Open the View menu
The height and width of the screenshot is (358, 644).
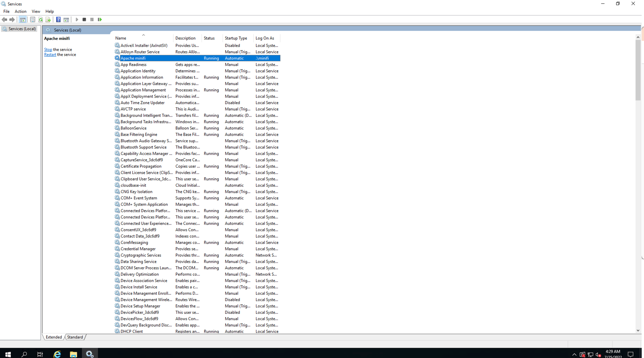36,11
